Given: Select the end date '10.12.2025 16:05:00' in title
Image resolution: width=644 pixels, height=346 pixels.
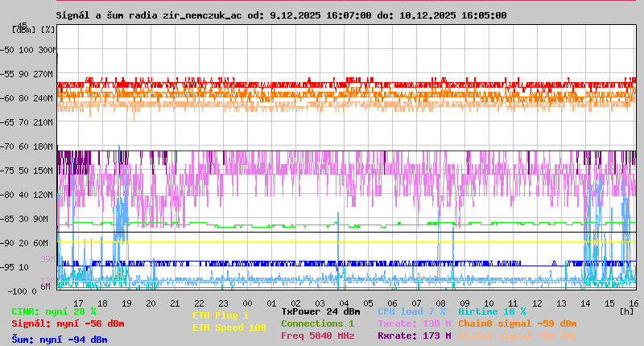Looking at the screenshot, I should 452,15.
